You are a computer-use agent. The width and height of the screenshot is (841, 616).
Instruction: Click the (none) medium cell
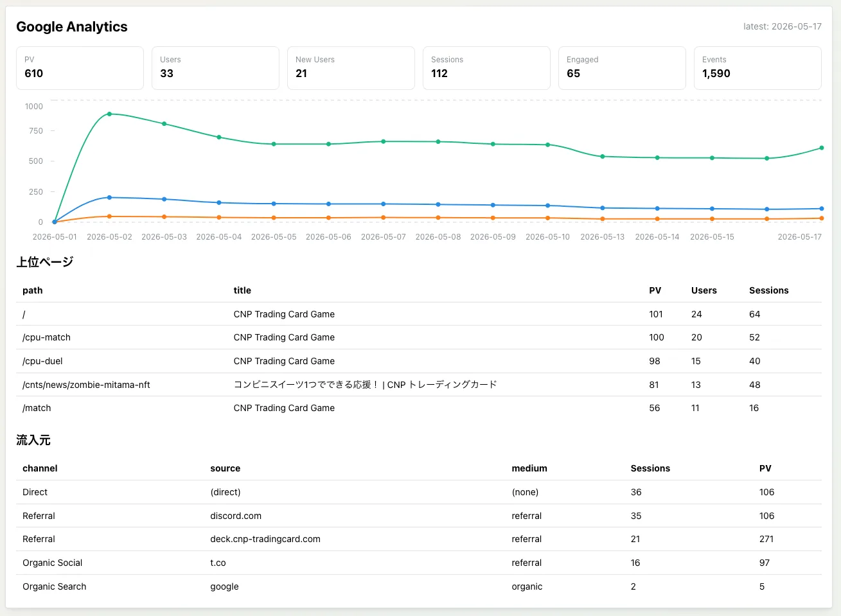pyautogui.click(x=525, y=492)
